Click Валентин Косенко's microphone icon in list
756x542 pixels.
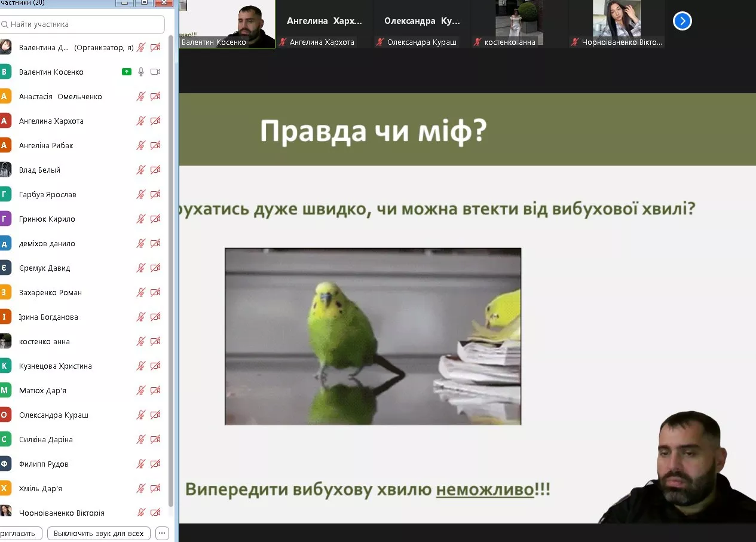point(141,72)
